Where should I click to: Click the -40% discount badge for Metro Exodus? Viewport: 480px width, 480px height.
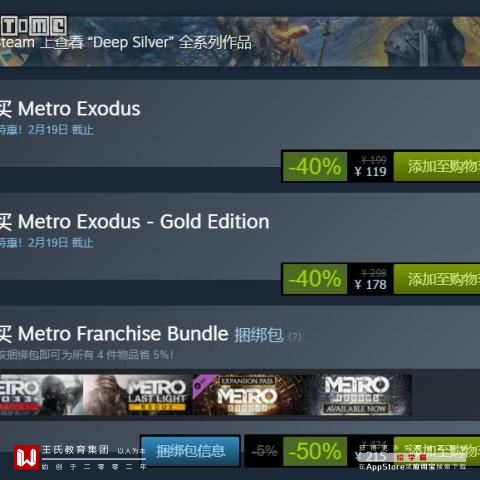pyautogui.click(x=315, y=166)
